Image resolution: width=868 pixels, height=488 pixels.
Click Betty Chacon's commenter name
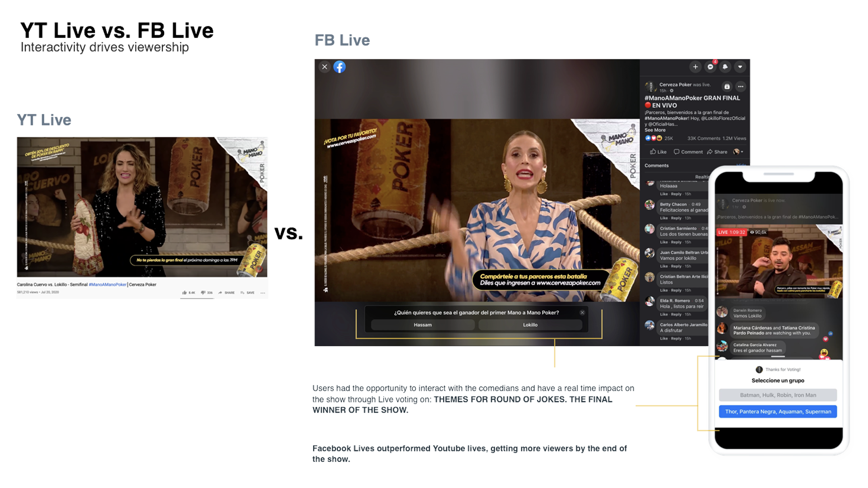(673, 204)
